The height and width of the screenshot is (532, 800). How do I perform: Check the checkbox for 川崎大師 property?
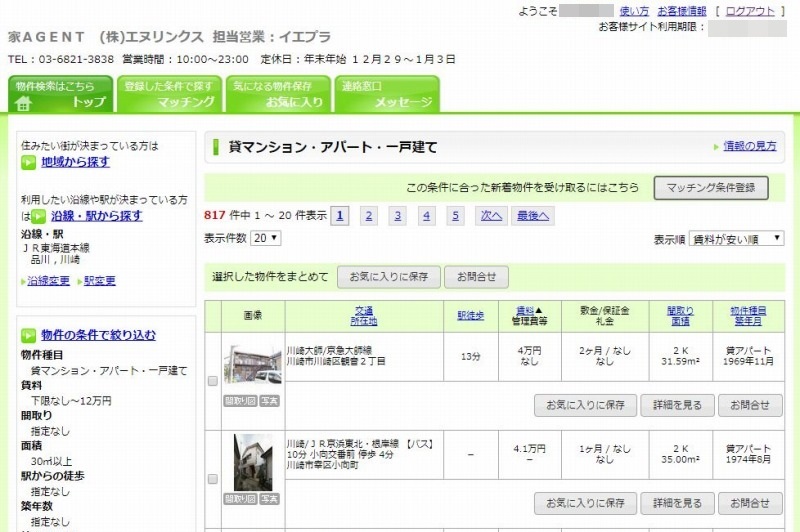click(213, 381)
